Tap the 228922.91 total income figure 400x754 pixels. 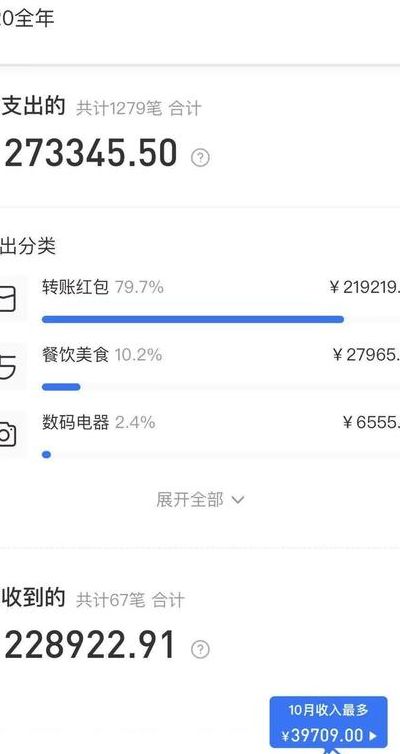tap(90, 645)
